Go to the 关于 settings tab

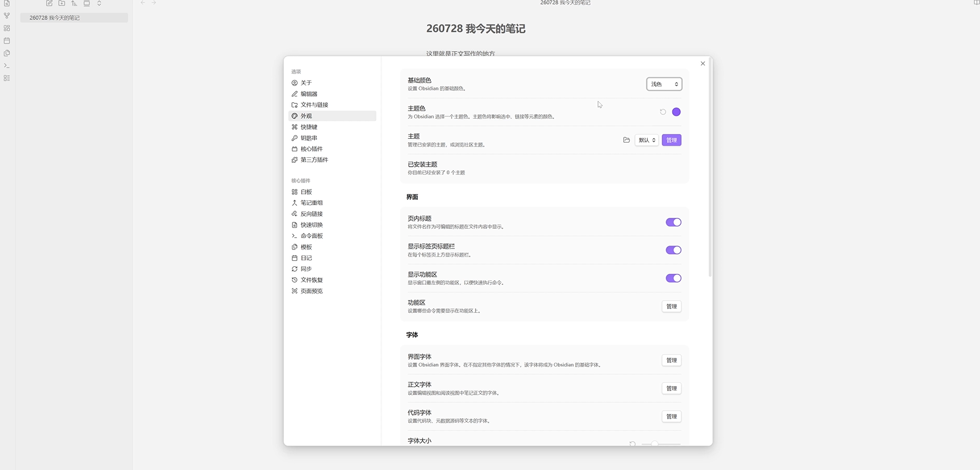coord(332,83)
